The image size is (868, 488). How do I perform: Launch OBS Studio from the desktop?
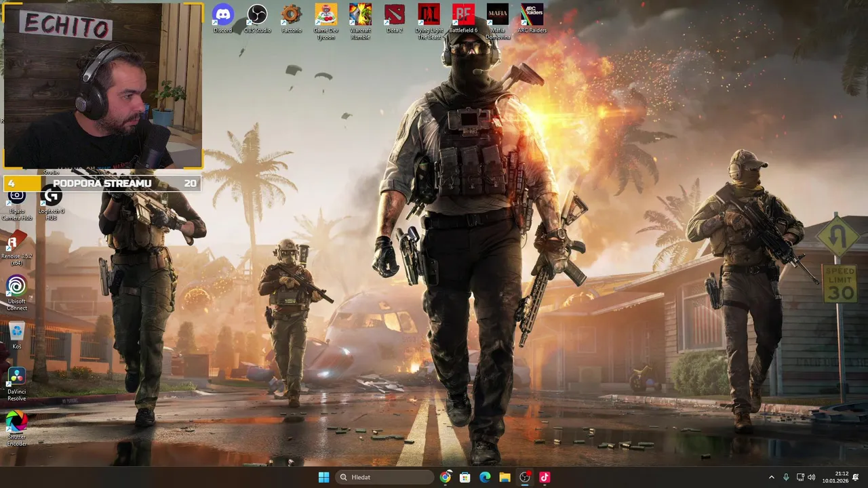point(257,18)
